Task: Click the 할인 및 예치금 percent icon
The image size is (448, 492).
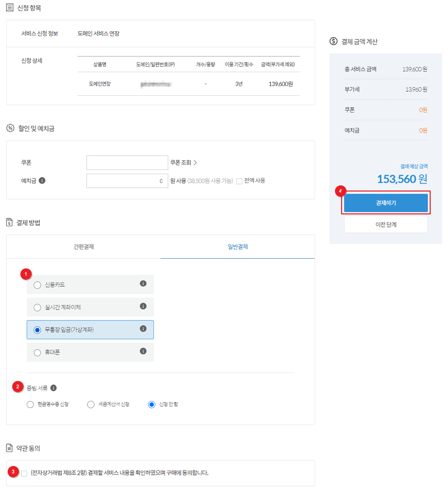Action: (x=10, y=128)
